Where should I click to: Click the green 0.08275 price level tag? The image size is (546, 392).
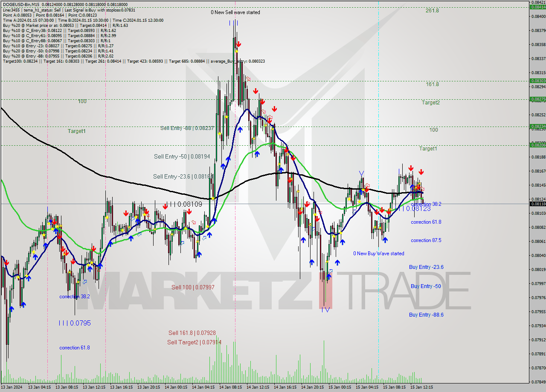[x=537, y=99]
